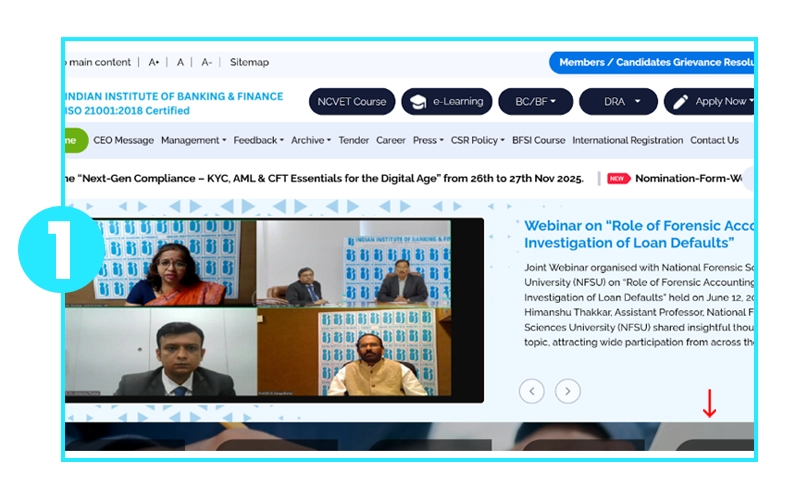Click the webinar video thumbnail
Viewport: 795px width, 499px height.
(274, 310)
